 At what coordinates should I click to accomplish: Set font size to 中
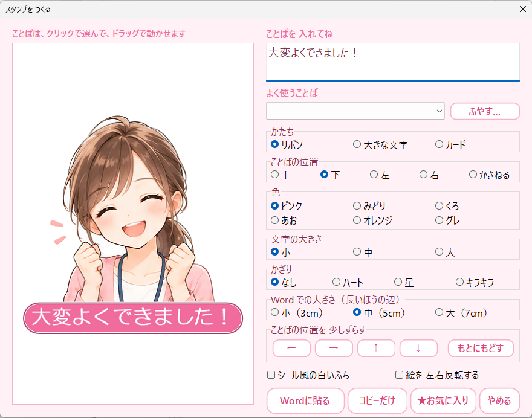[363, 252]
